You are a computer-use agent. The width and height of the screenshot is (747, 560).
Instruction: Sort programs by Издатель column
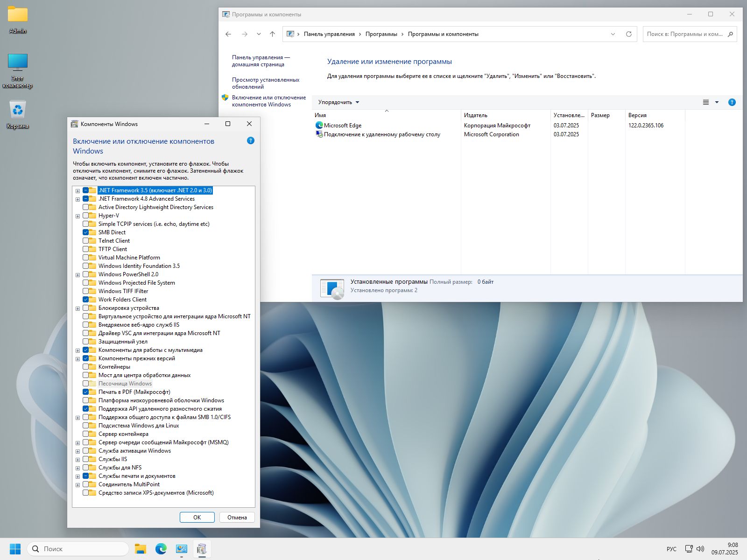tap(506, 115)
